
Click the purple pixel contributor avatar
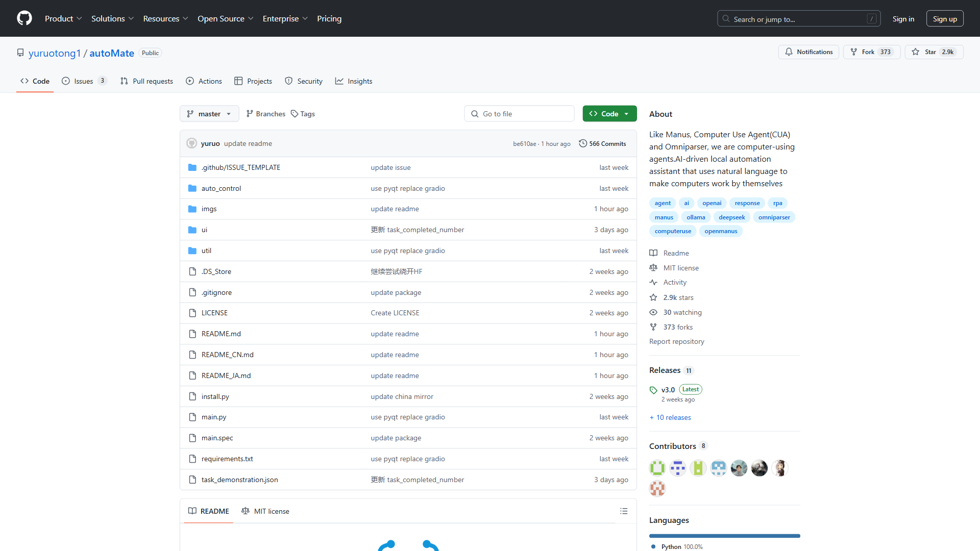coord(678,468)
